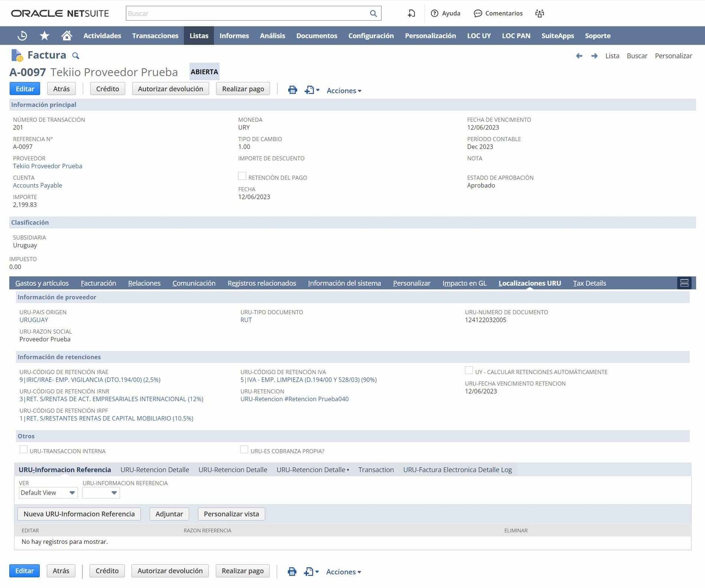
Task: Open the shortcuts star icon
Action: point(45,36)
